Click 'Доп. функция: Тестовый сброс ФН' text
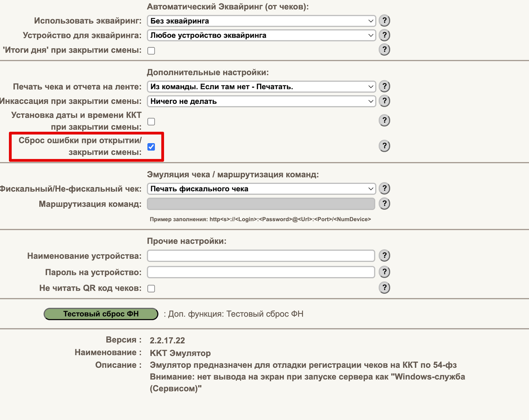This screenshot has height=420, width=529. [236, 314]
